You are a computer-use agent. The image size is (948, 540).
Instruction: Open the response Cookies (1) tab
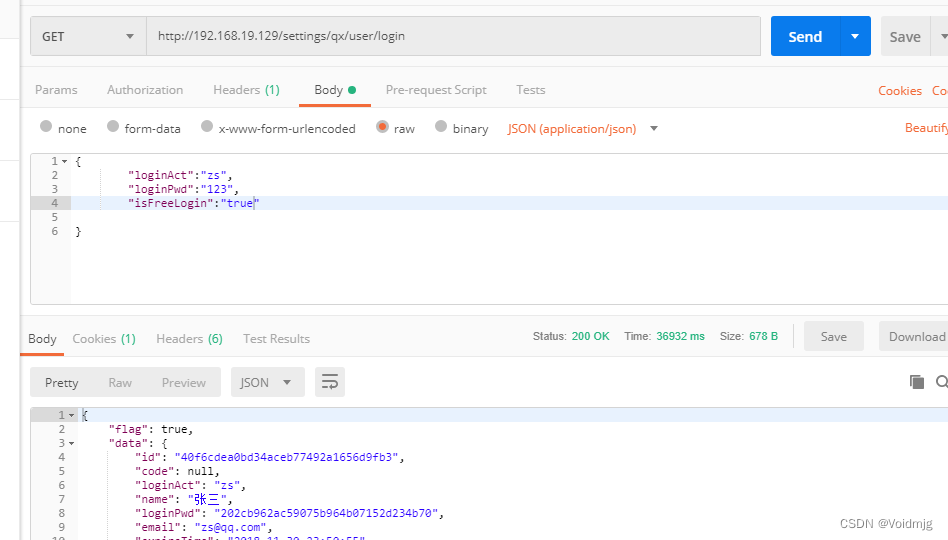click(x=104, y=339)
